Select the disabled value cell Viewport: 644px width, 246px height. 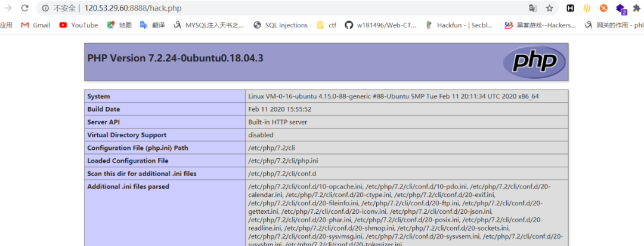click(261, 135)
